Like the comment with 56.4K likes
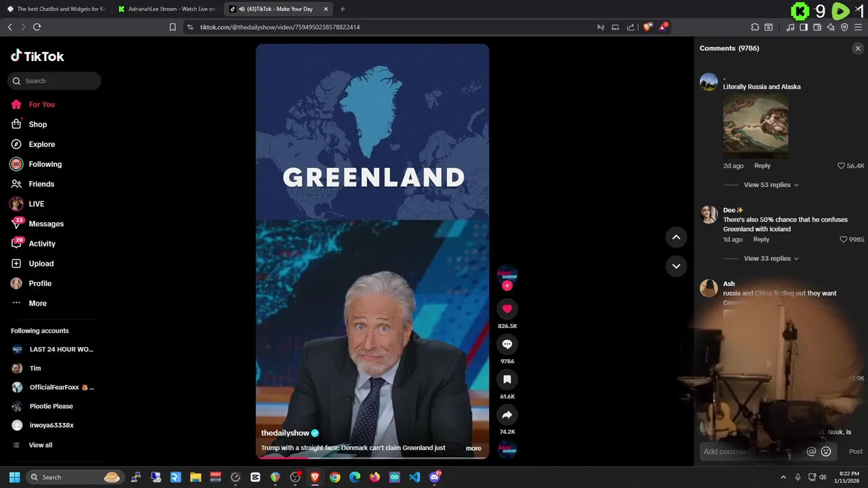868x488 pixels. tap(842, 165)
